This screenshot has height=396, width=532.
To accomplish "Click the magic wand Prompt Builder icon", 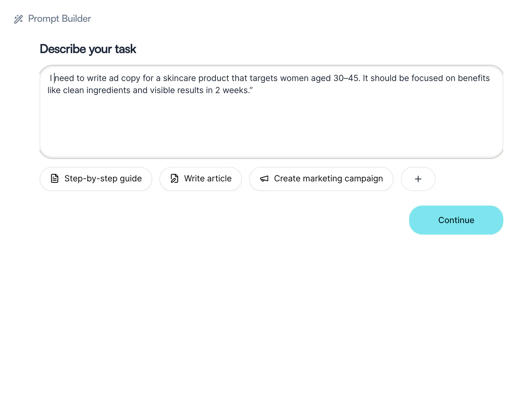I will [18, 19].
